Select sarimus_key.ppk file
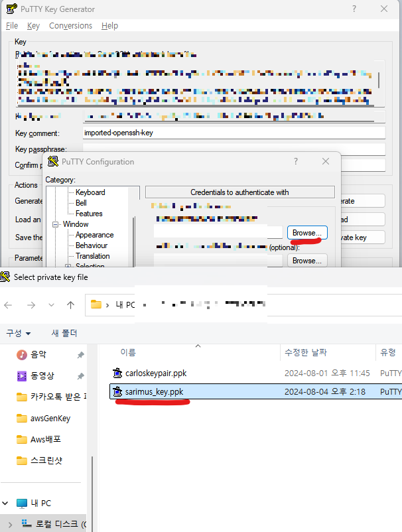The width and height of the screenshot is (402, 532). click(155, 392)
